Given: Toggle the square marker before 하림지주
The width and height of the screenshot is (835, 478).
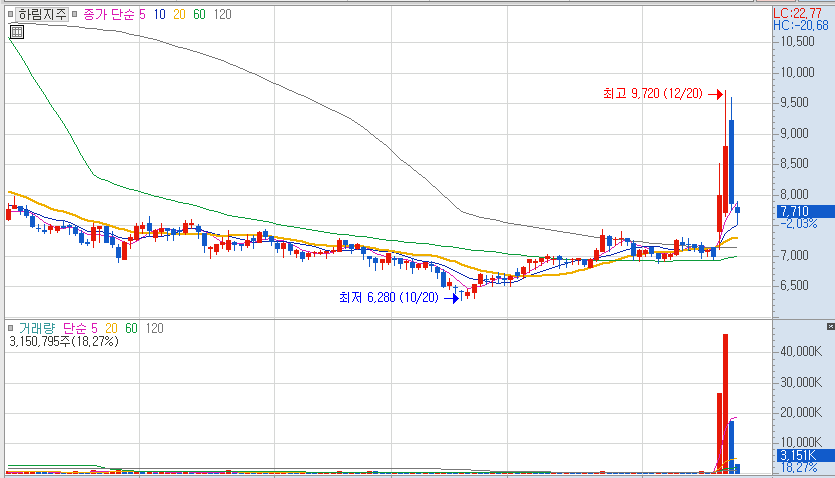Looking at the screenshot, I should (x=10, y=14).
